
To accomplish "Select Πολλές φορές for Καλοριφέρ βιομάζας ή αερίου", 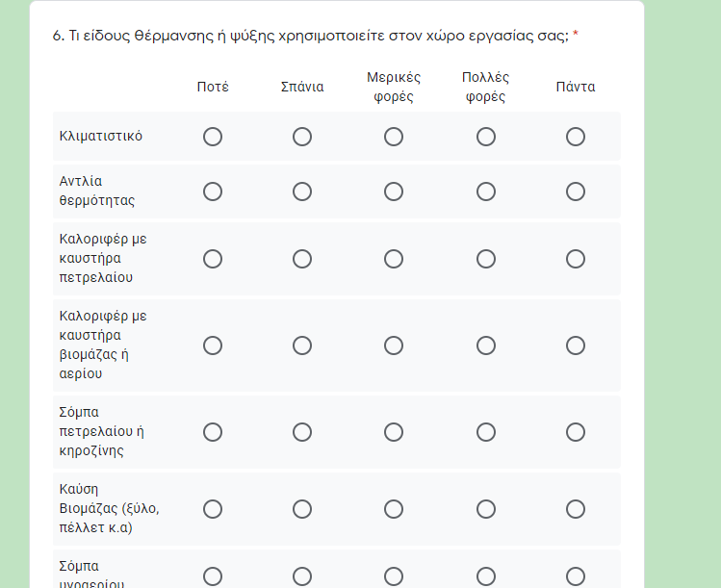I will coord(485,345).
